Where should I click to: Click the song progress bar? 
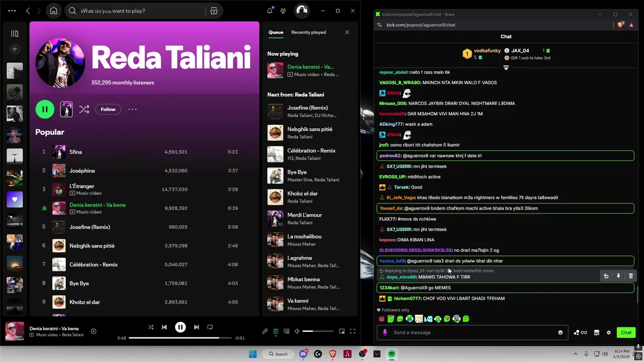180,338
